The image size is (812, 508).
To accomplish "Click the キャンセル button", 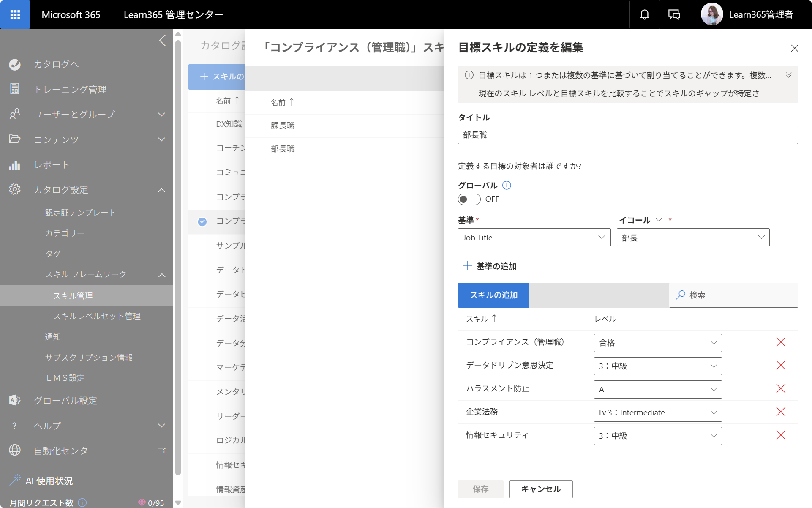I will [541, 489].
